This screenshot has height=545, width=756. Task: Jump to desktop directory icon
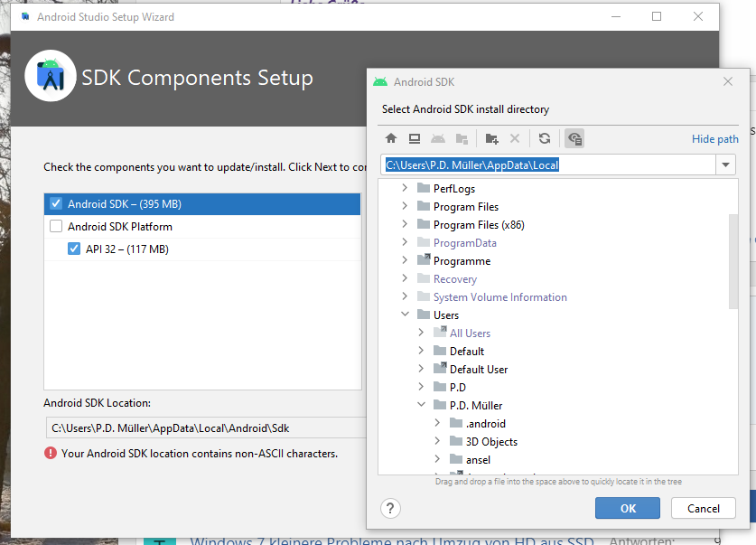click(415, 139)
